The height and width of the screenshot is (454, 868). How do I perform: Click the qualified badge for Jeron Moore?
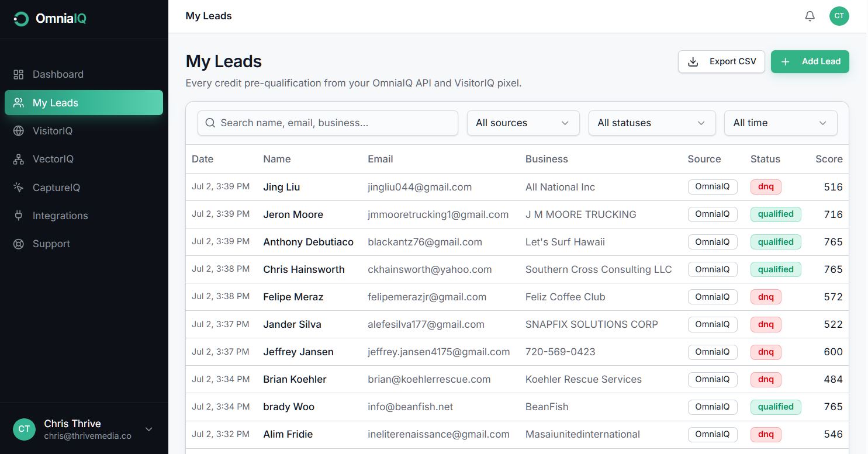[776, 214]
